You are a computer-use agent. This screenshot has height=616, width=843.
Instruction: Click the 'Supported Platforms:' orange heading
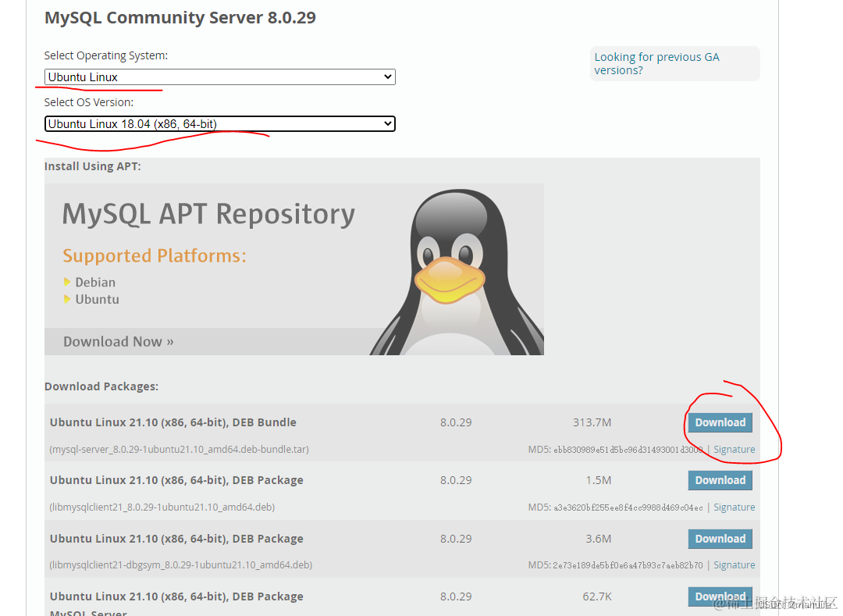click(155, 256)
